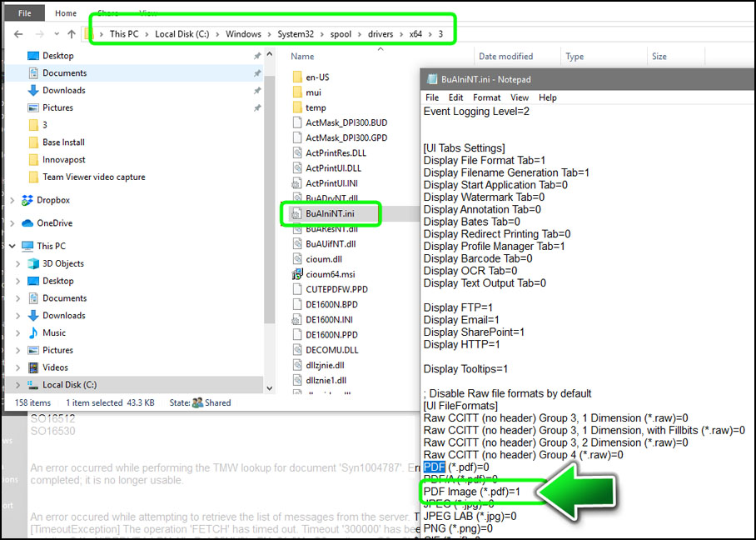Open the Notepad Edit menu
756x540 pixels.
457,97
